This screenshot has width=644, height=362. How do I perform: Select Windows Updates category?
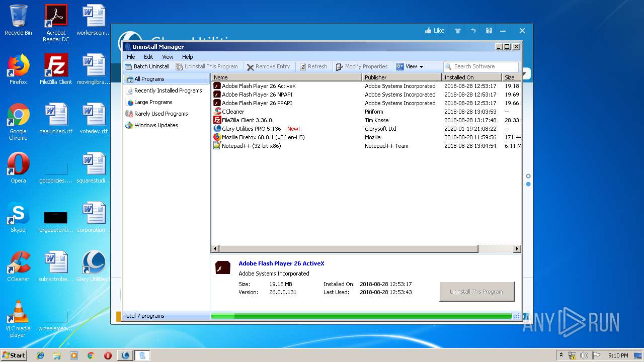(166, 125)
